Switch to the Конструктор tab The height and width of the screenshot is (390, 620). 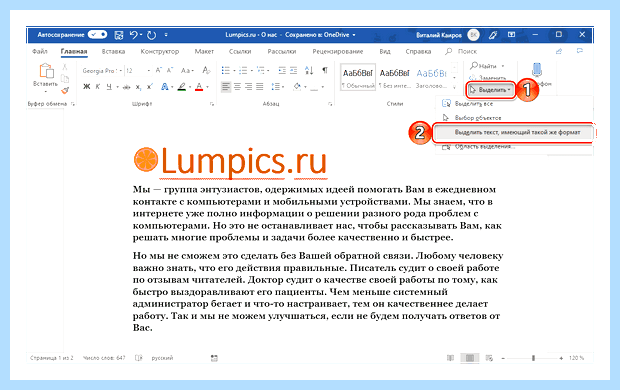[x=160, y=51]
